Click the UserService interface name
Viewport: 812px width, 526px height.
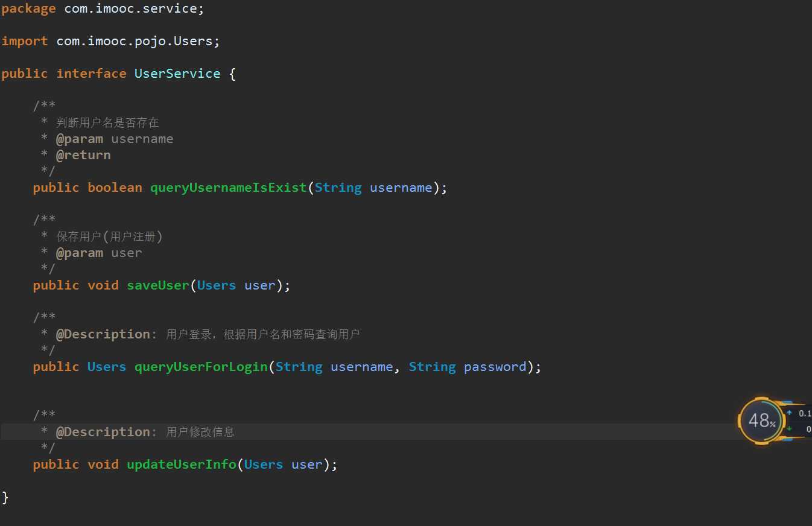177,74
